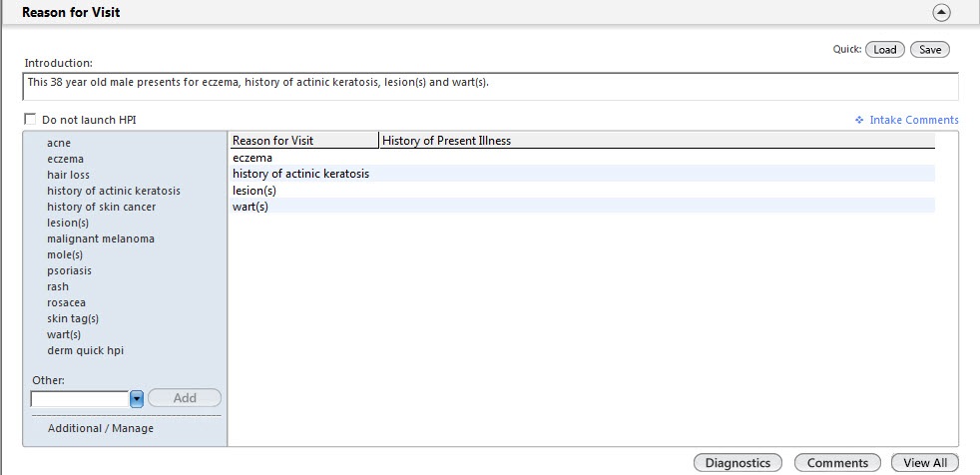Viewport: 980px width, 475px height.
Task: Select acne from the reasons list
Action: (59, 143)
